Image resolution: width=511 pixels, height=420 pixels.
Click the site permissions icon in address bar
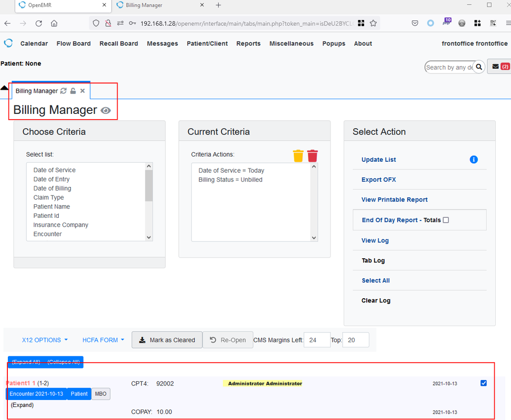pos(120,23)
